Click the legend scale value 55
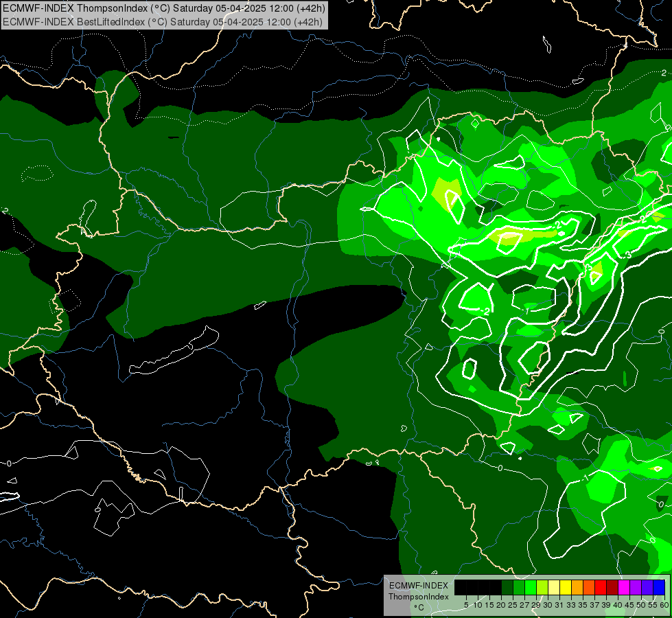 [x=653, y=605]
